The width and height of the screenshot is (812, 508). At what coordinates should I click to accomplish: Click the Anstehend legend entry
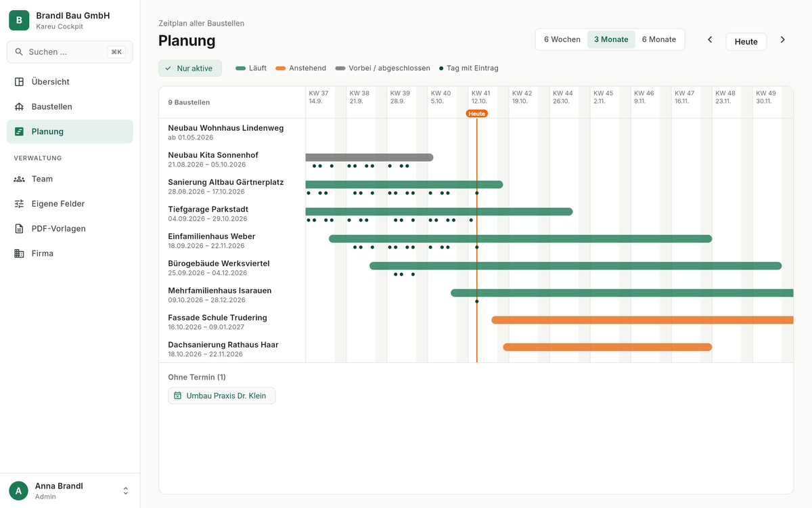[301, 68]
